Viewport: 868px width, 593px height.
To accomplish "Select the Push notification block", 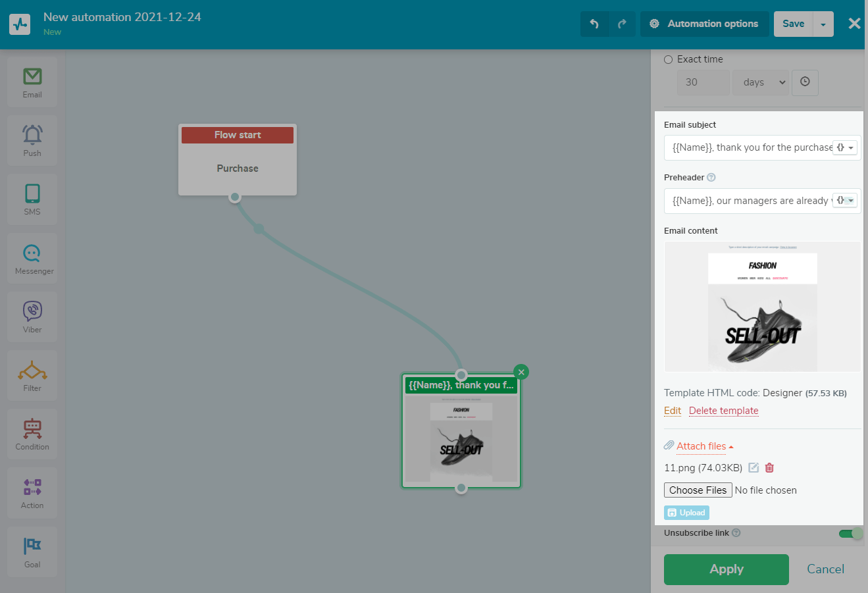I will tap(32, 140).
